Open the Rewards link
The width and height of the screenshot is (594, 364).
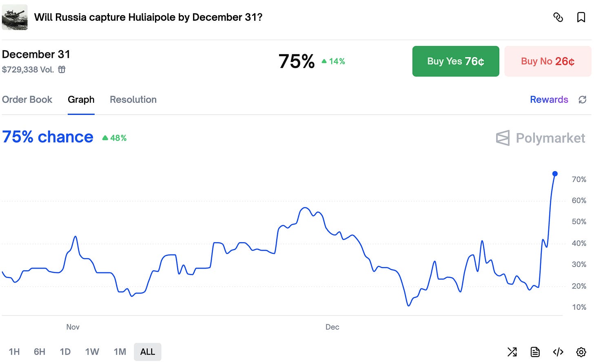tap(549, 99)
